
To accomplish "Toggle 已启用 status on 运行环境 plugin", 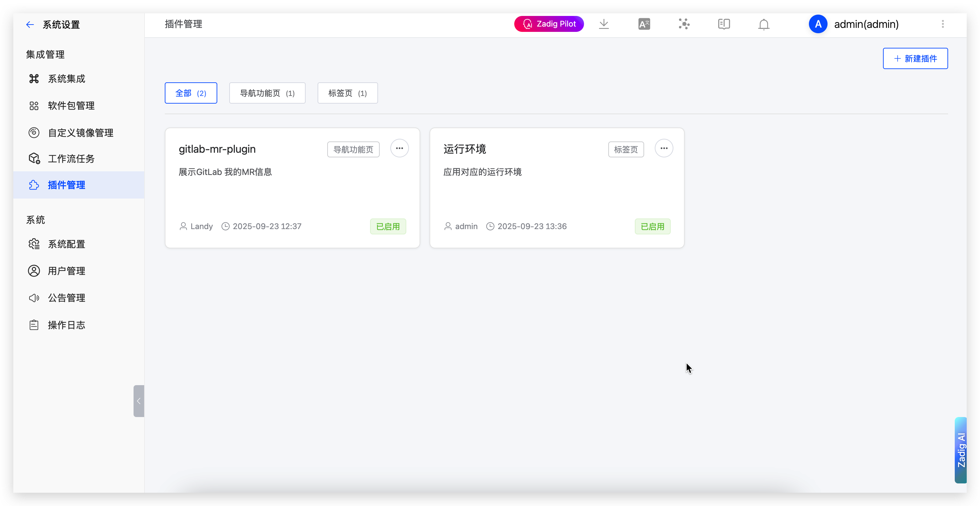I will point(652,226).
